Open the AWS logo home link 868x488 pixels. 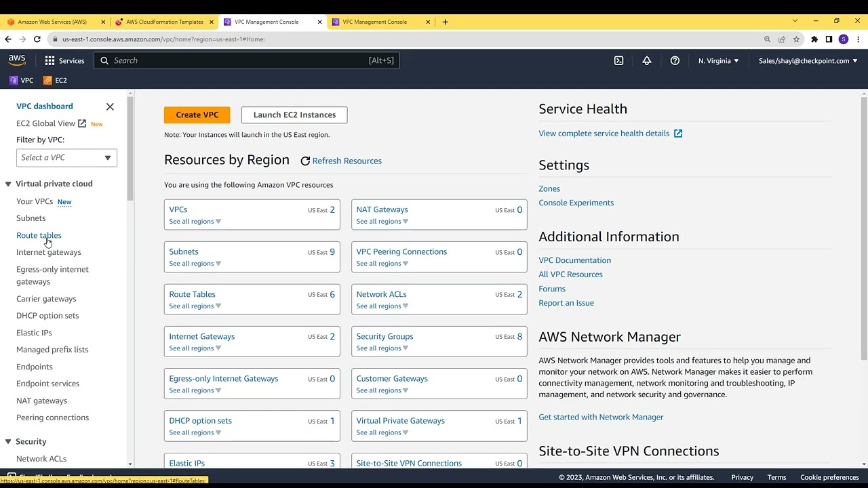pos(17,60)
